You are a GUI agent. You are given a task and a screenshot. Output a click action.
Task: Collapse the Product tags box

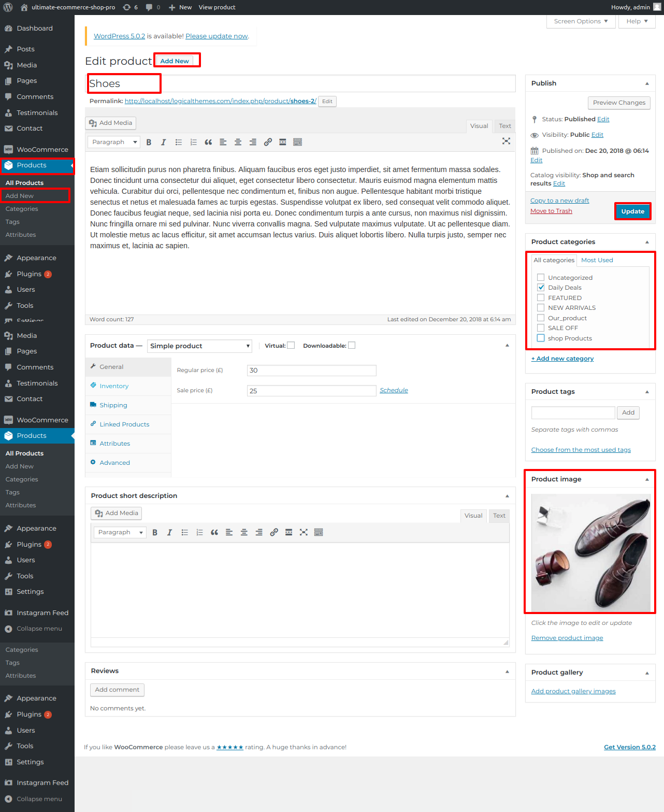click(647, 392)
